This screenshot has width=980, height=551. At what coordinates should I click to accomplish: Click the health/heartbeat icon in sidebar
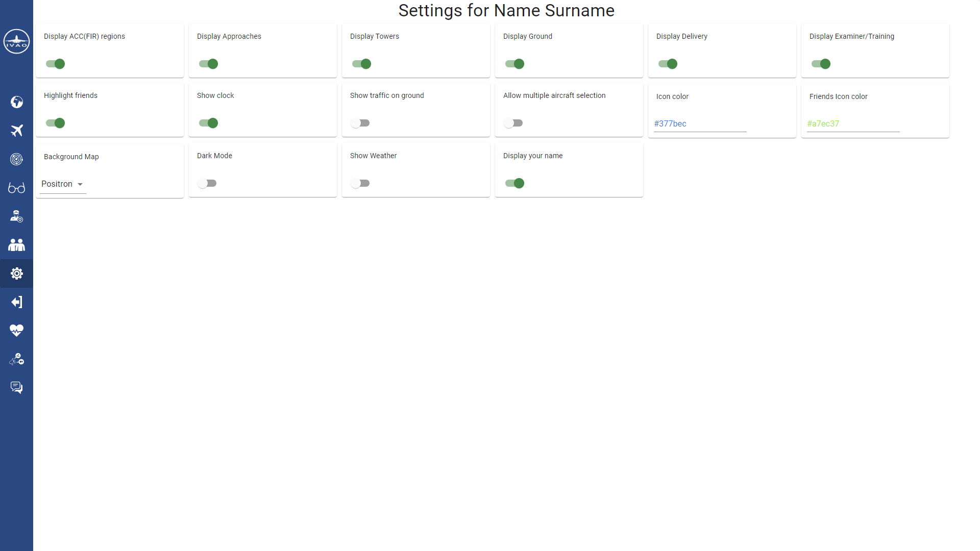(16, 330)
